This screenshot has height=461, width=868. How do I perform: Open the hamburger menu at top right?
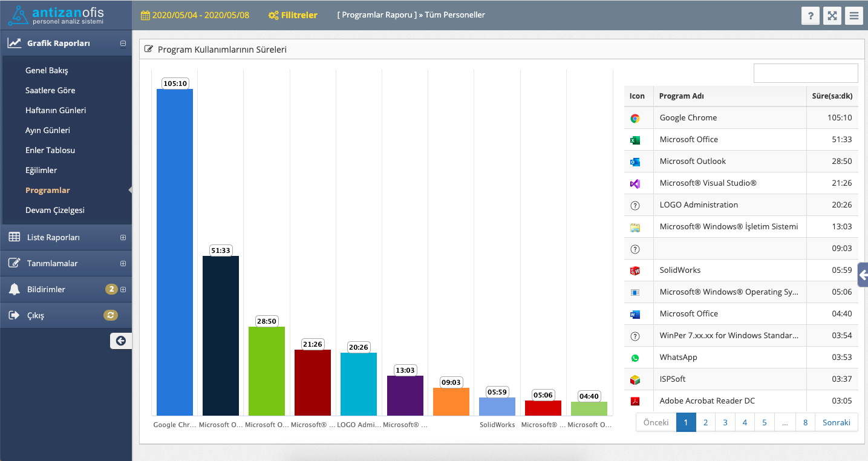click(854, 16)
